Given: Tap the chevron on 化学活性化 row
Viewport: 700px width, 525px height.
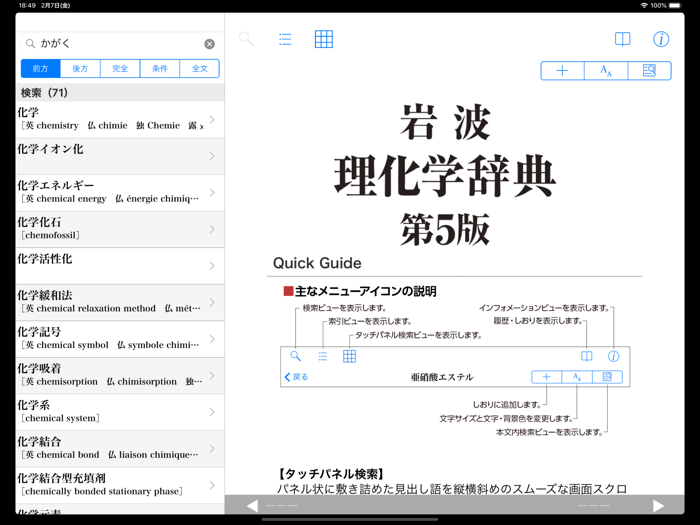Looking at the screenshot, I should point(212,266).
